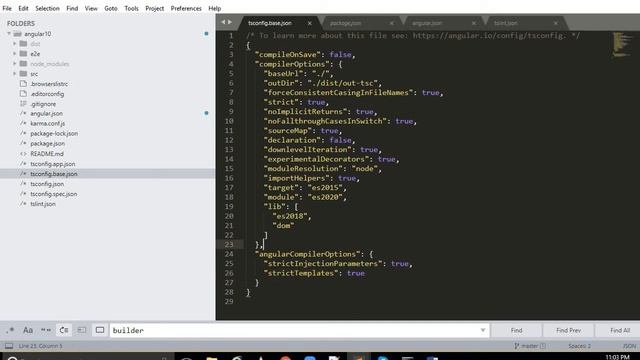Open the Selection menu
The width and height of the screenshot is (640, 360).
click(x=47, y=8)
